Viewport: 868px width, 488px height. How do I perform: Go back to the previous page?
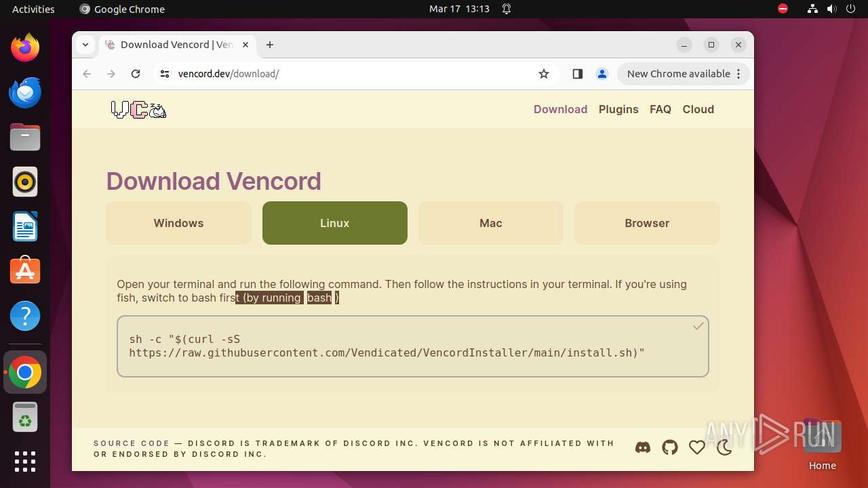pos(87,74)
